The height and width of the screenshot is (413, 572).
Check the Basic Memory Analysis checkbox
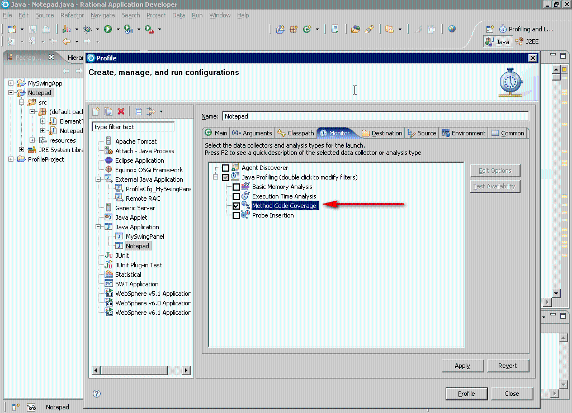click(236, 187)
